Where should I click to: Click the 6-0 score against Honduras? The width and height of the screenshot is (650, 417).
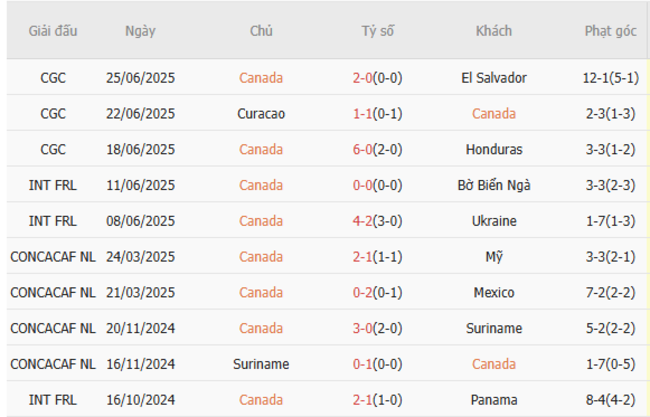coord(365,150)
